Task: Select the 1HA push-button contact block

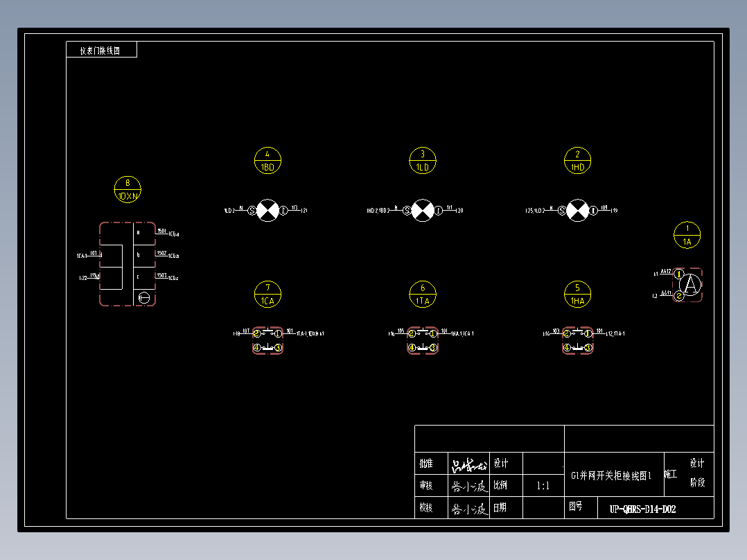Action: [x=577, y=340]
